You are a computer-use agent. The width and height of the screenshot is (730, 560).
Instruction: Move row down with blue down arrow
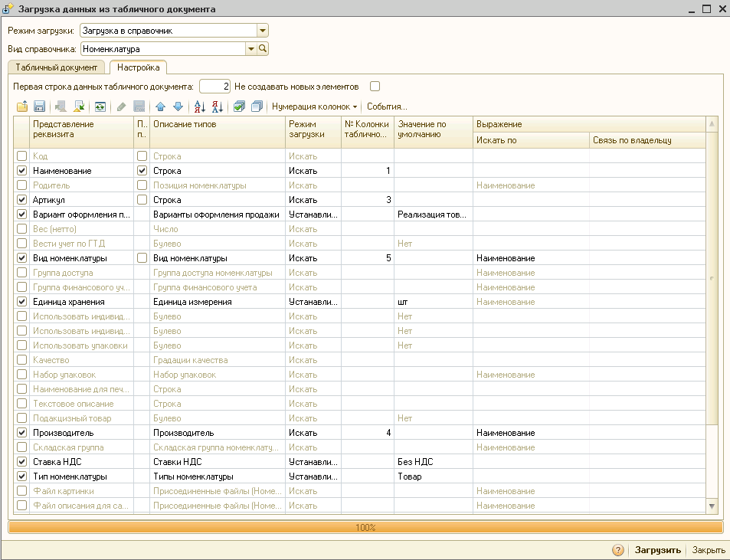point(178,106)
